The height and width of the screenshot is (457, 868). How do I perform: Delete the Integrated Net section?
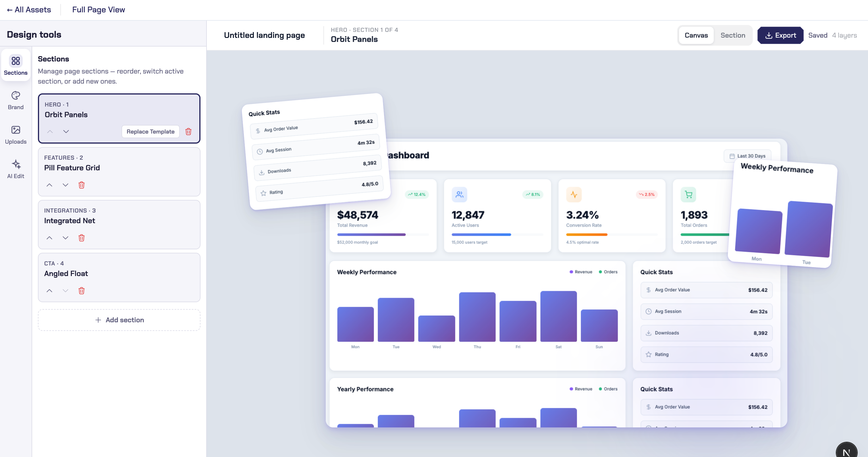click(82, 238)
